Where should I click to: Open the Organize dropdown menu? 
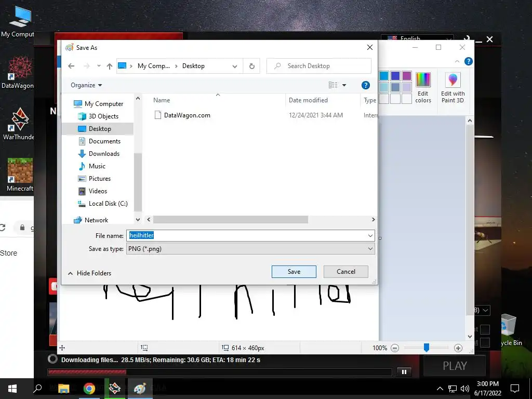(86, 85)
